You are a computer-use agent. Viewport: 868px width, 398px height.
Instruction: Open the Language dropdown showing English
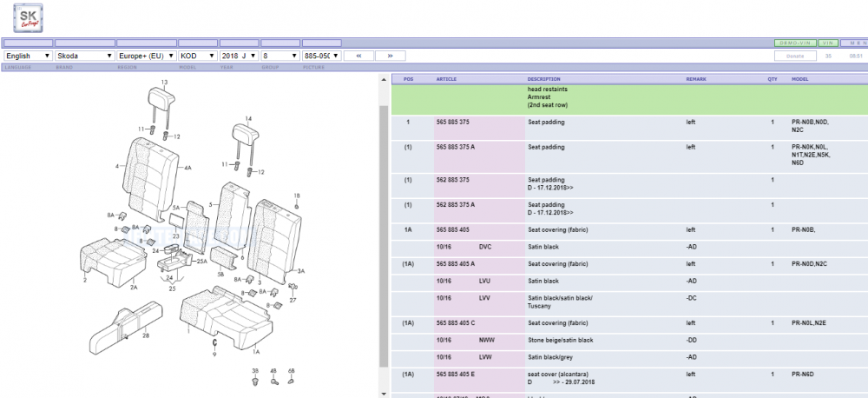click(29, 56)
